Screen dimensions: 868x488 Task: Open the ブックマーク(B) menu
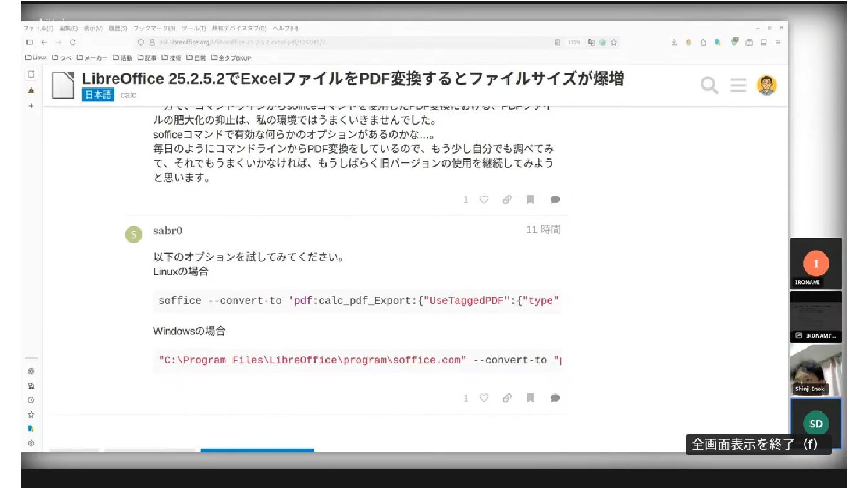click(x=154, y=28)
